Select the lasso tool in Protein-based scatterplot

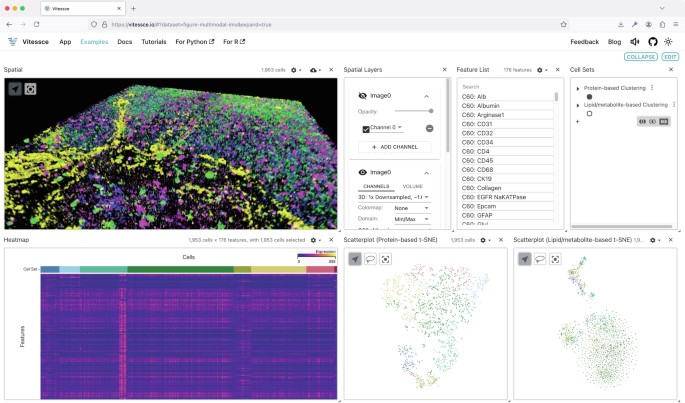coord(372,259)
